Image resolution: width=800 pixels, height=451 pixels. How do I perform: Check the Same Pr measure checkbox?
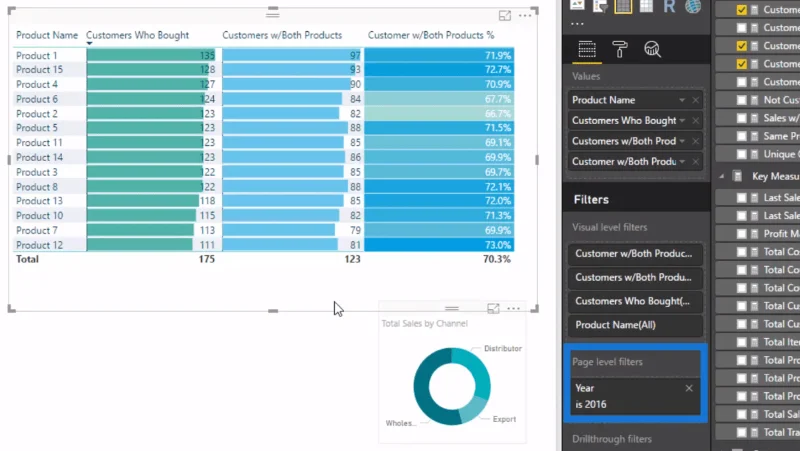click(741, 136)
